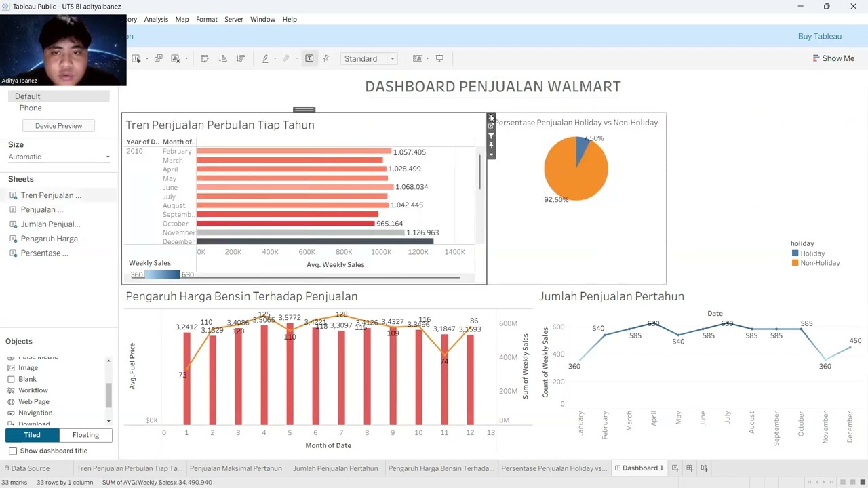Image resolution: width=868 pixels, height=488 pixels.
Task: Click the Go to Sheet icon on selected container
Action: pyautogui.click(x=491, y=126)
